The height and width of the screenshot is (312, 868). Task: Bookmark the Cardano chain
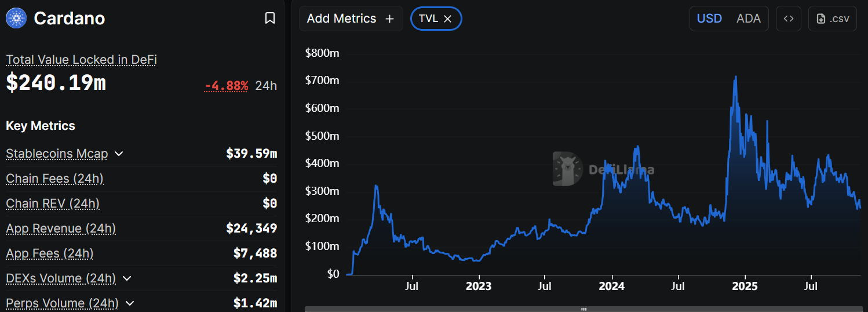[269, 19]
